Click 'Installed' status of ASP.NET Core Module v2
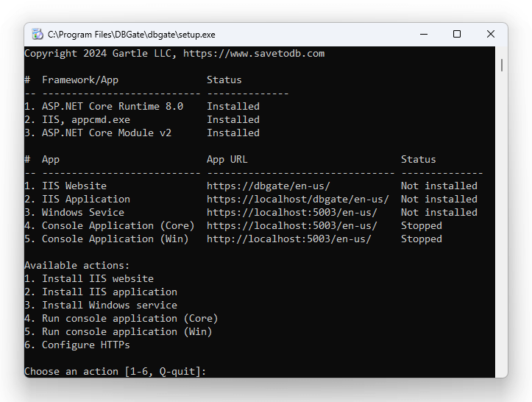This screenshot has height=402, width=532. coord(233,133)
